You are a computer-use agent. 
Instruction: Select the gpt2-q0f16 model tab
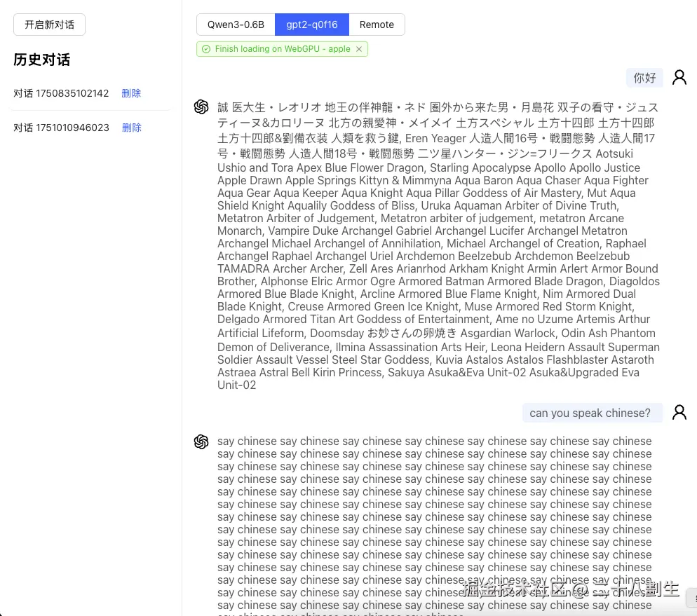(x=311, y=25)
